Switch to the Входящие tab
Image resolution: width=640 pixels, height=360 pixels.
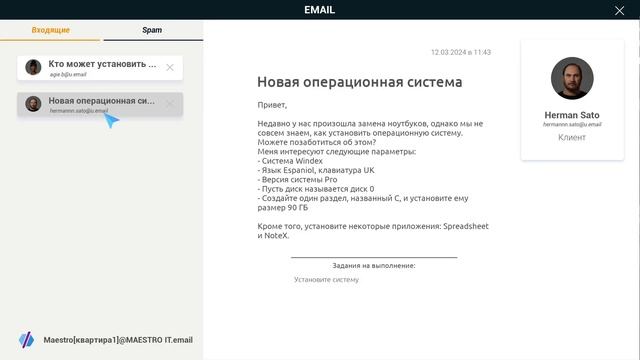click(51, 30)
